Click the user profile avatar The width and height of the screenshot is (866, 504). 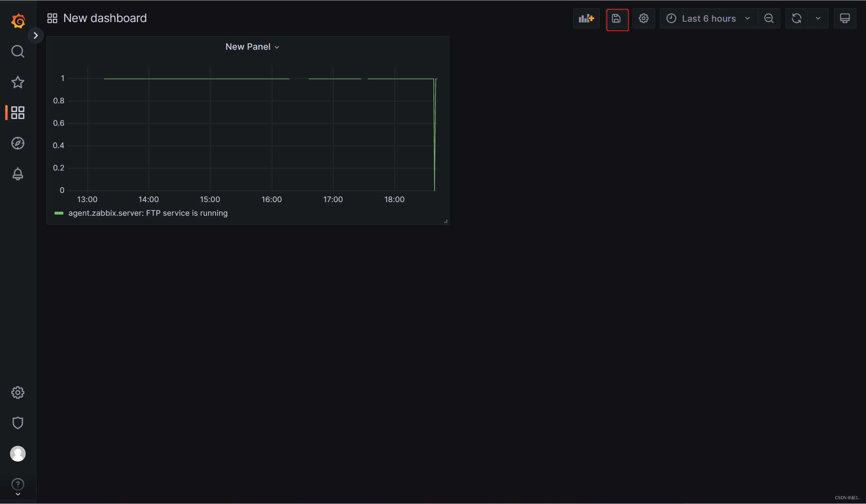[x=18, y=453]
